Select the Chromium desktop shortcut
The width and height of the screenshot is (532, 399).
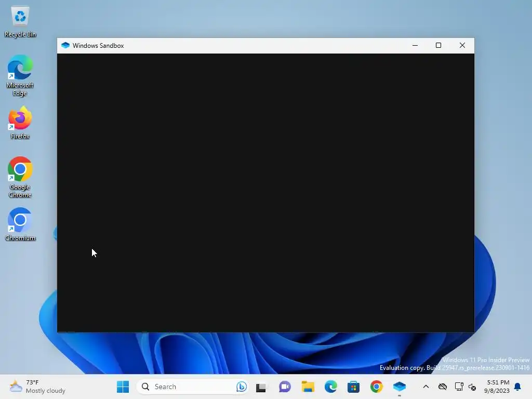click(x=20, y=224)
